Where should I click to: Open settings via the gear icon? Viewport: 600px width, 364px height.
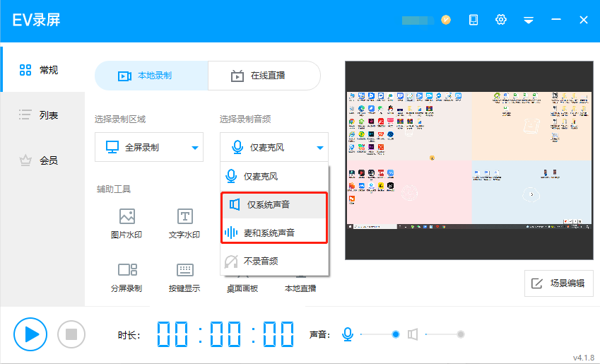tap(500, 20)
